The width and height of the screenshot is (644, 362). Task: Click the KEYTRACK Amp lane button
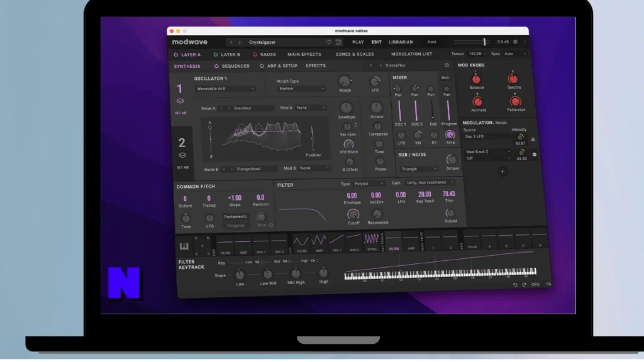click(x=411, y=241)
